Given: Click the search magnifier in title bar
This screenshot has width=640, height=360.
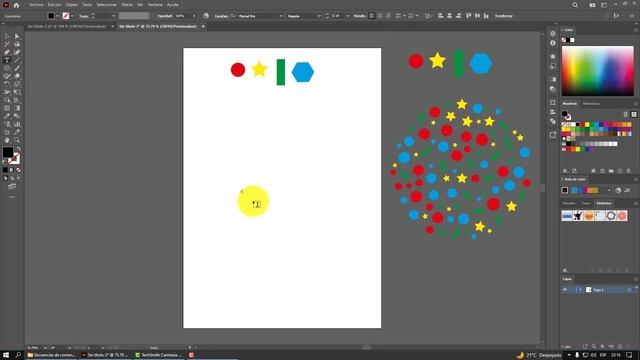Looking at the screenshot, I should [575, 5].
